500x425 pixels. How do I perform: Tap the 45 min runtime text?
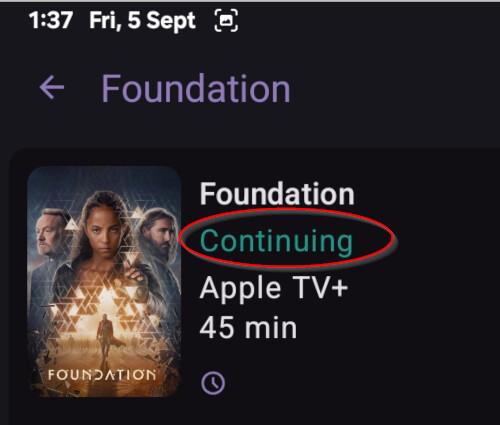pyautogui.click(x=248, y=328)
